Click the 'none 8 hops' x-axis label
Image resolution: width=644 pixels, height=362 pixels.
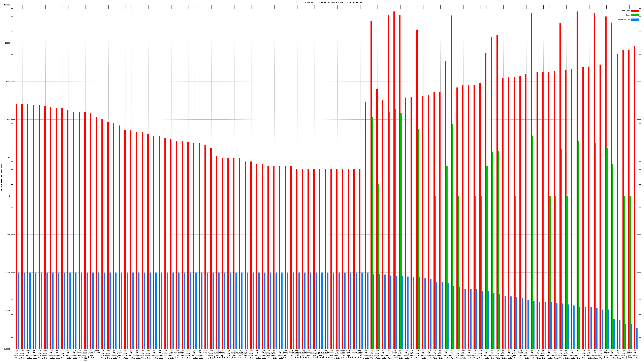click(x=97, y=351)
